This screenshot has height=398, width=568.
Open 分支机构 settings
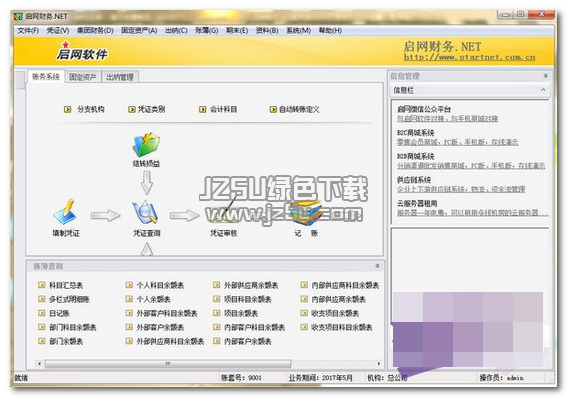84,109
